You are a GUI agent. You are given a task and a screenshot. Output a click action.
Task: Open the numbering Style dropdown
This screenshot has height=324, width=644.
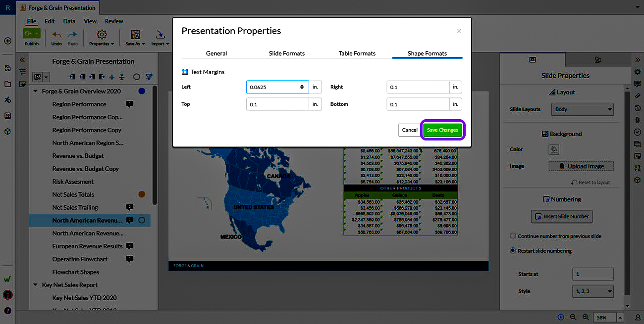[592, 291]
